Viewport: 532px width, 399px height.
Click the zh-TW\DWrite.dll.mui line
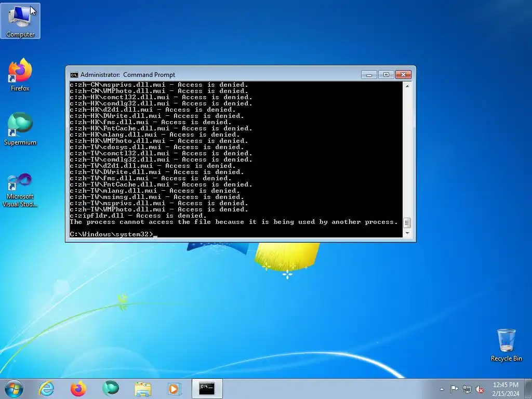(157, 172)
